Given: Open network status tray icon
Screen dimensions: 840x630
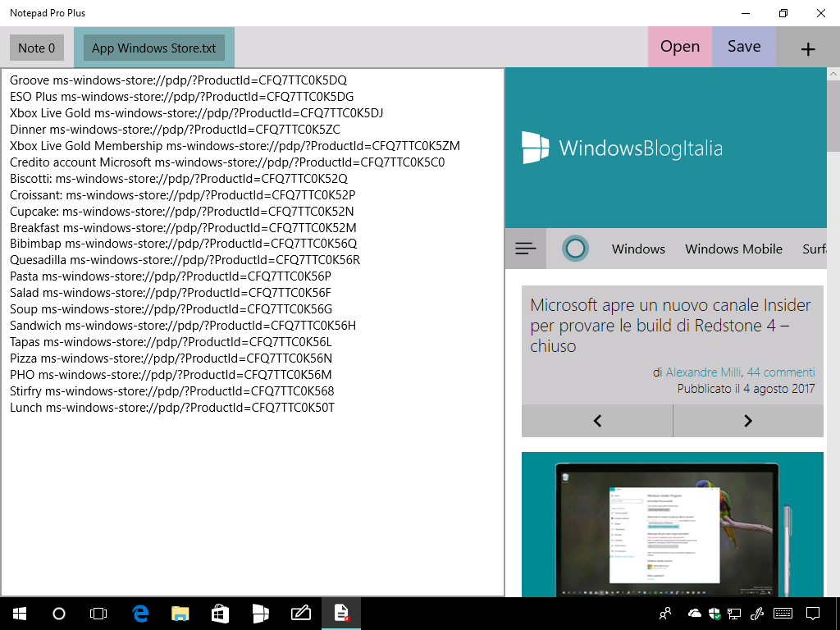Looking at the screenshot, I should 734,614.
